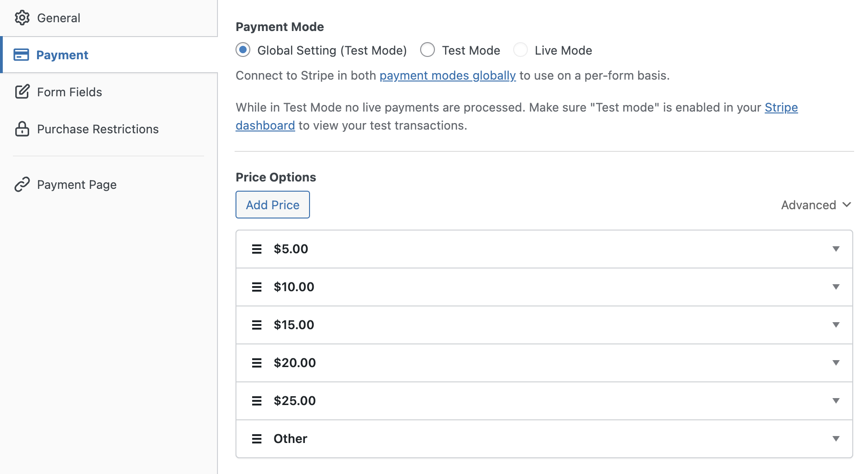Expand the $10.00 price option
Screen dimensions: 868x474
coord(836,287)
